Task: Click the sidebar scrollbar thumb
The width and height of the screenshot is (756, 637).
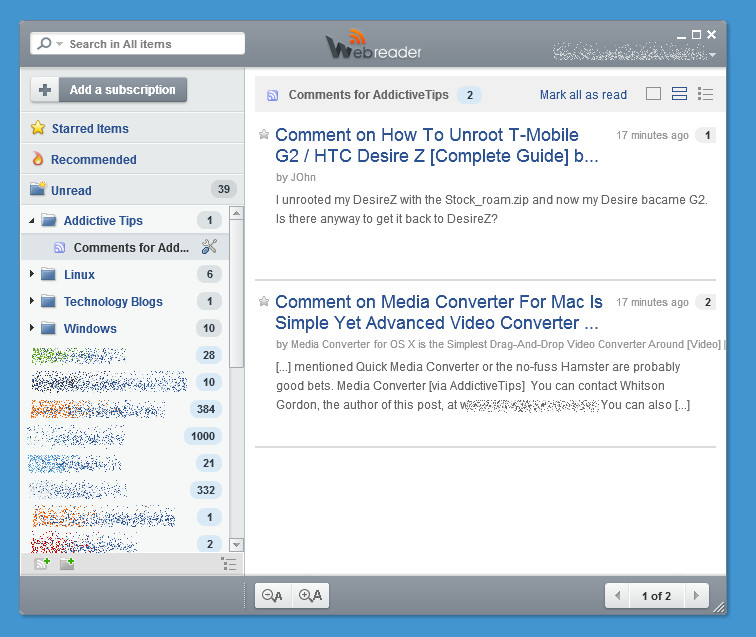Action: [x=236, y=294]
